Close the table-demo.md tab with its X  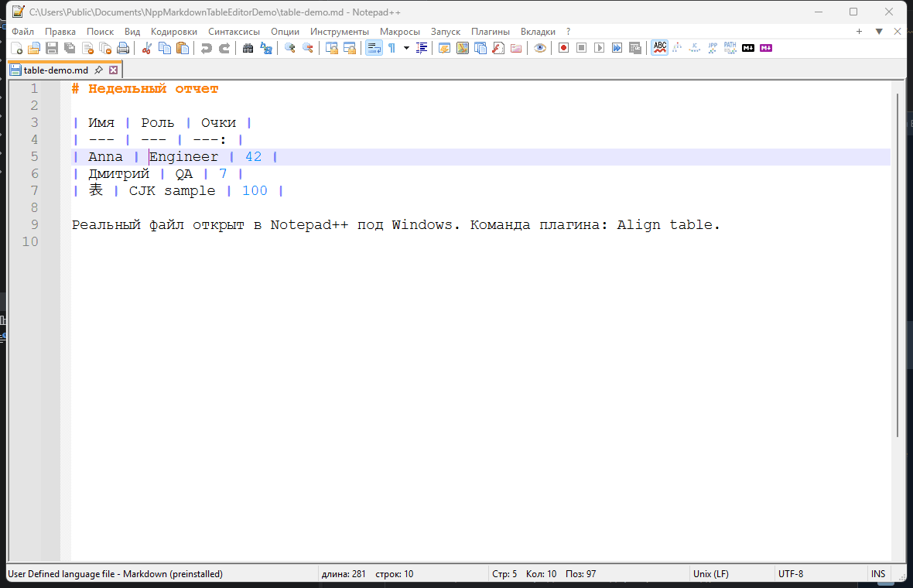(114, 70)
